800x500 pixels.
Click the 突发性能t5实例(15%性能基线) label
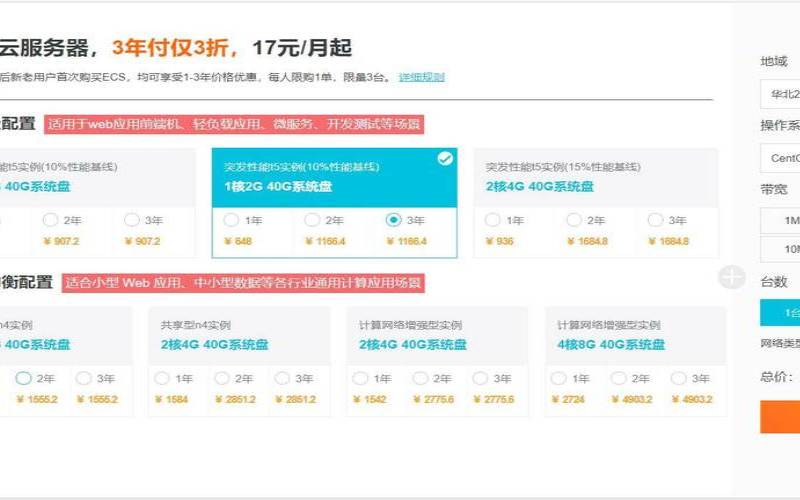point(563,167)
